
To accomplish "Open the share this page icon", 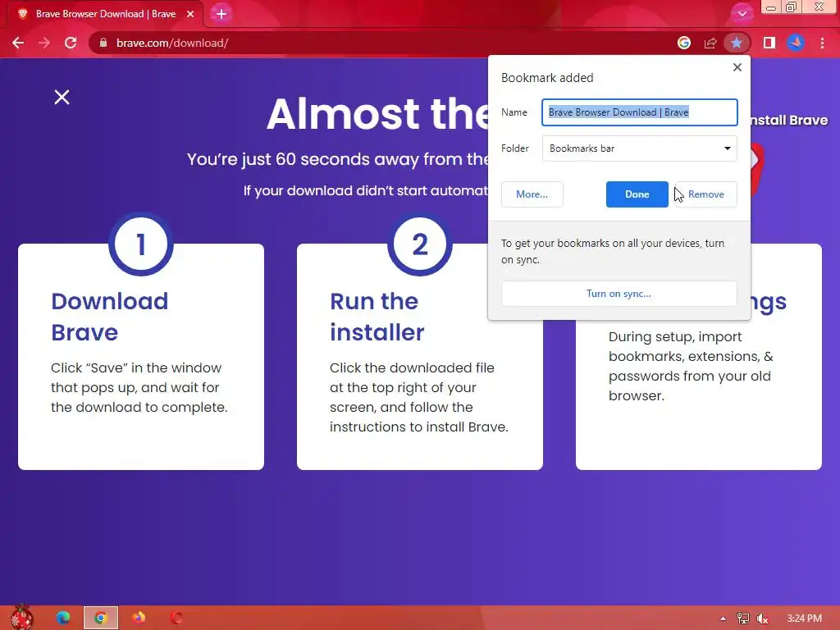I will pyautogui.click(x=710, y=43).
